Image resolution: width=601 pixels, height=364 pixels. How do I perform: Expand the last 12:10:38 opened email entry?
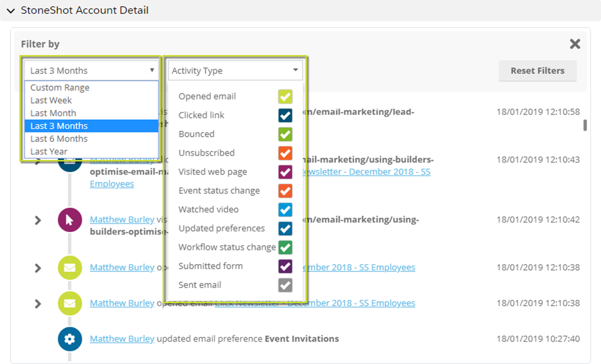click(38, 304)
